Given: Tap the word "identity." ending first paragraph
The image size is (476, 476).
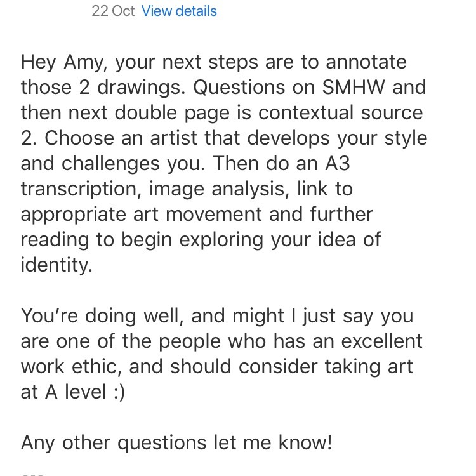Looking at the screenshot, I should pyautogui.click(x=56, y=265).
